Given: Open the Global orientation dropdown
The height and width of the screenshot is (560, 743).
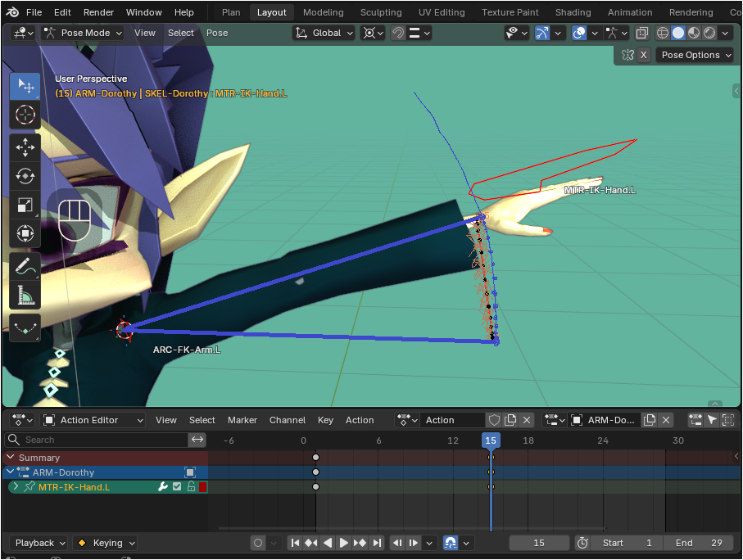Looking at the screenshot, I should 324,33.
